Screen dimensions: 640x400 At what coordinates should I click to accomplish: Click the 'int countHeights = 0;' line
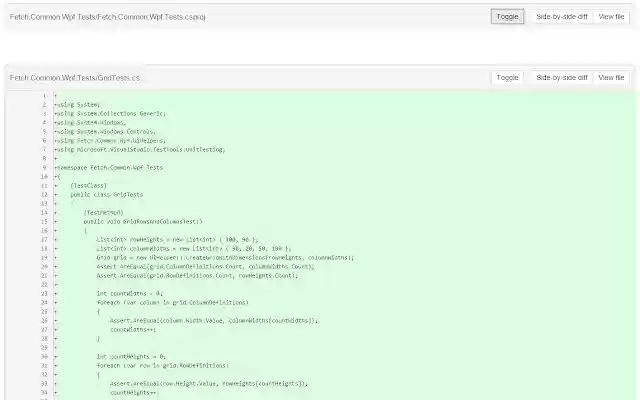point(131,356)
